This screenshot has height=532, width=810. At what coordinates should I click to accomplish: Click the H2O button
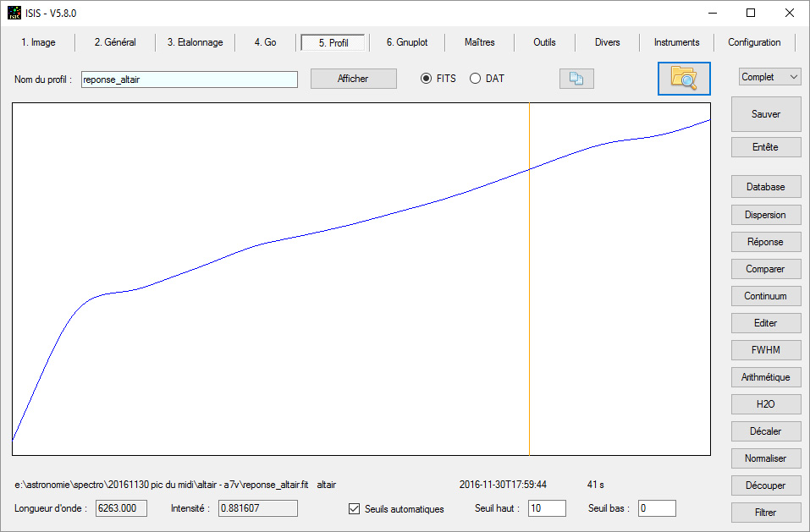point(766,404)
